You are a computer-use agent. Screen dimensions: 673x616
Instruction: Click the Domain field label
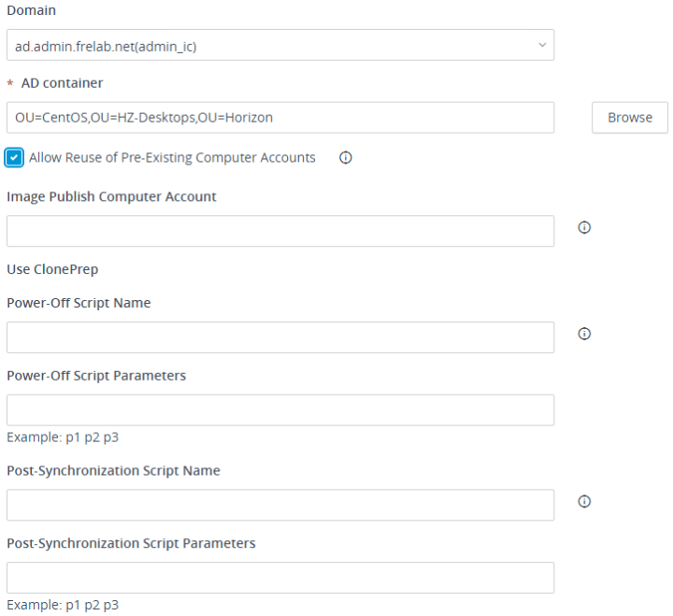pos(31,11)
